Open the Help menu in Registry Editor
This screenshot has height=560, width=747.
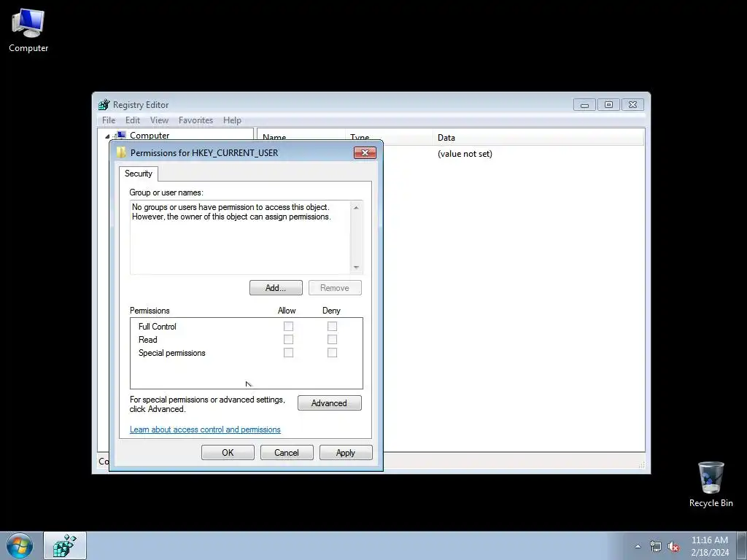pos(232,120)
